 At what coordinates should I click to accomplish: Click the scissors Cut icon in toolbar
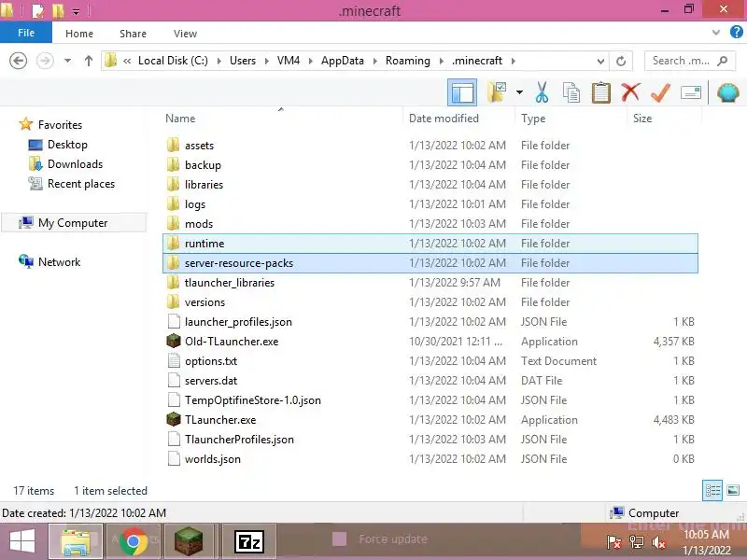[x=542, y=91]
